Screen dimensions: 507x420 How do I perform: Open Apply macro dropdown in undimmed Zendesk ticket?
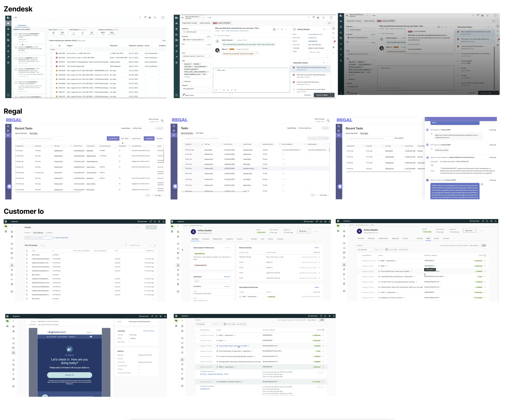pyautogui.click(x=207, y=95)
